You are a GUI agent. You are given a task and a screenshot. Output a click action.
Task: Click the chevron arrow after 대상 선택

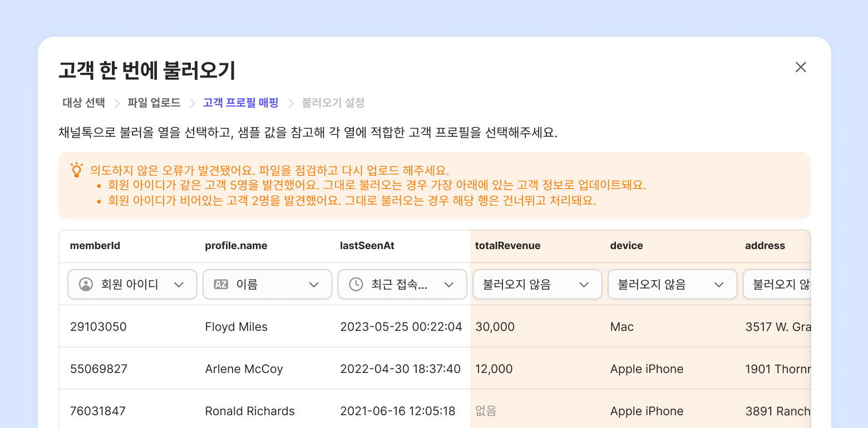click(x=117, y=103)
